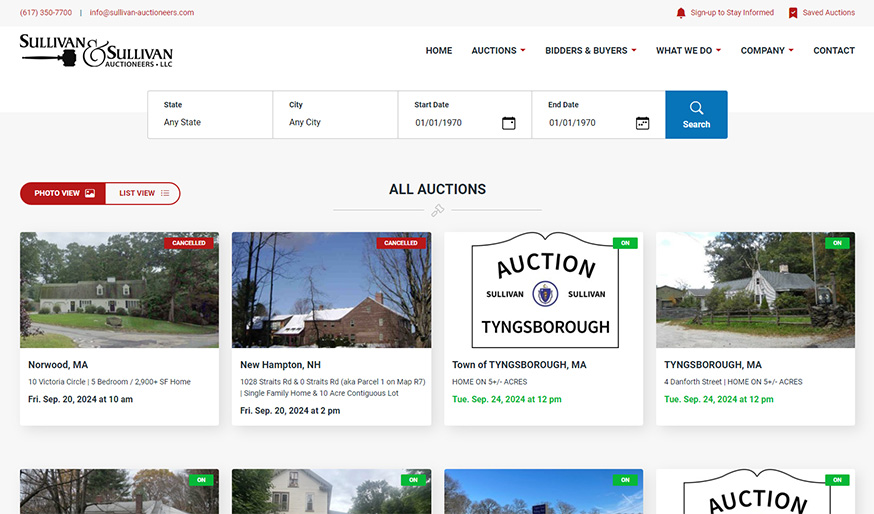This screenshot has height=514, width=874.
Task: Expand the Company menu
Action: click(x=767, y=51)
